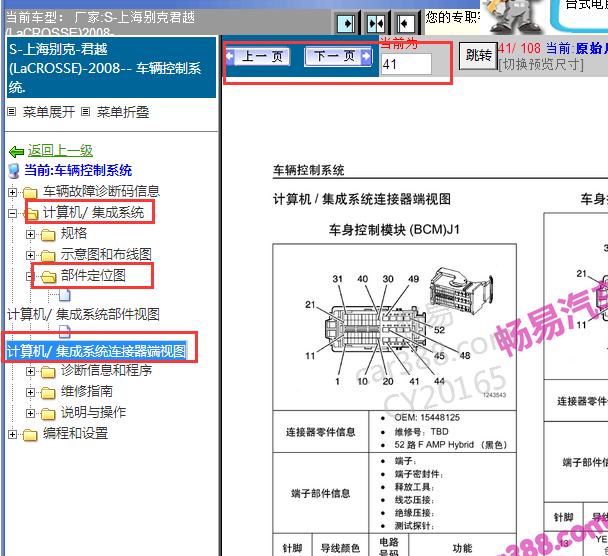Click the document icon above 计算机/集成系统部件视图
This screenshot has height=556, width=608.
point(64,295)
